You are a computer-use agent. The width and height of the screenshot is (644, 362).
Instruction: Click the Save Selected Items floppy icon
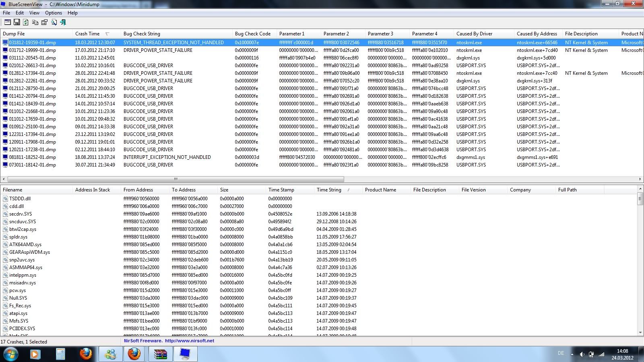click(x=17, y=23)
